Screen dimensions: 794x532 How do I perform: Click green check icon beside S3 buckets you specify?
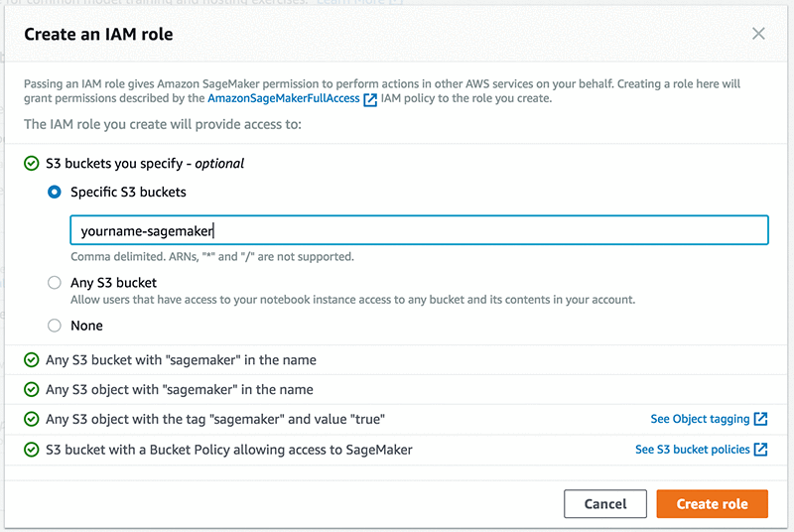[x=31, y=163]
